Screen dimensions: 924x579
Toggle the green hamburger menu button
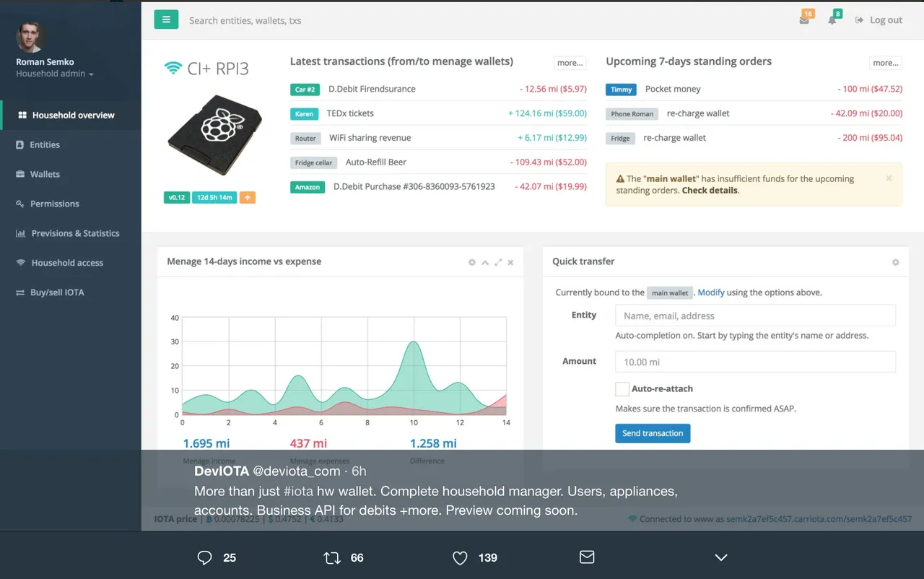click(x=166, y=19)
